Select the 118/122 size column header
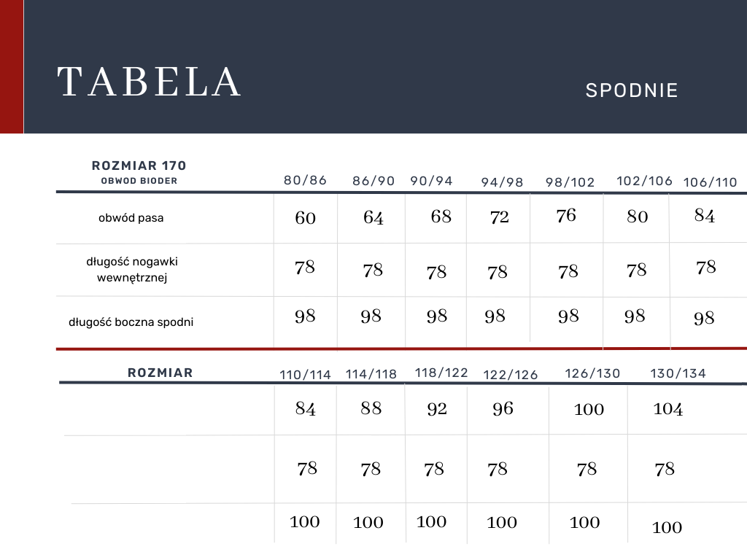This screenshot has height=560, width=747. [441, 373]
